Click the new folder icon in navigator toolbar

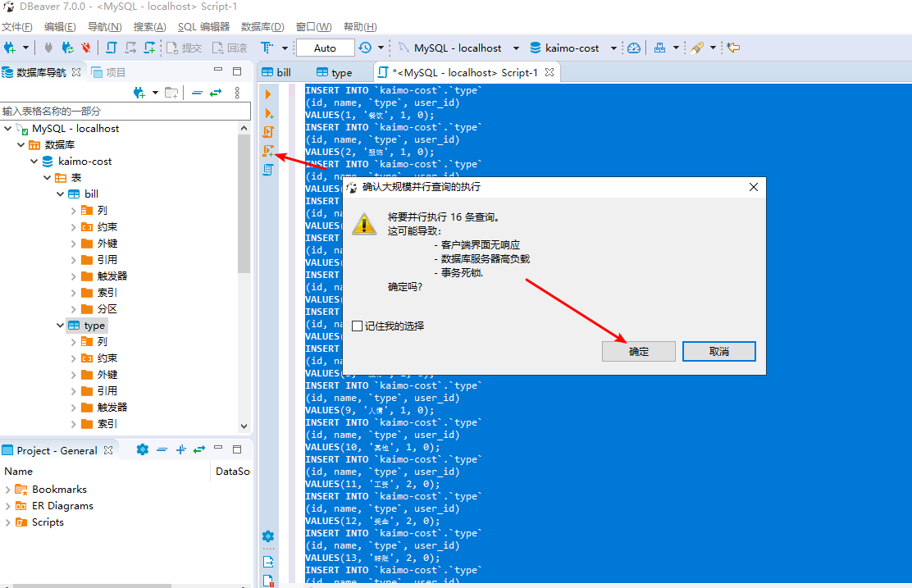click(x=171, y=93)
